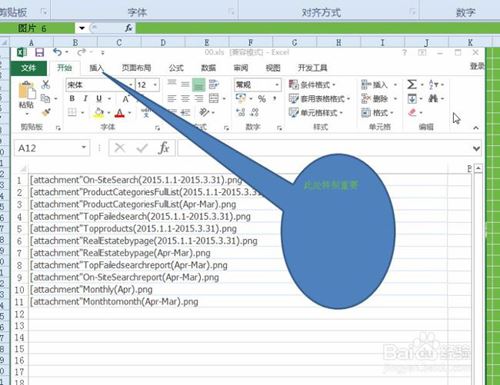Click the Copy icon below the scissors
This screenshot has height=385, width=500.
click(45, 98)
